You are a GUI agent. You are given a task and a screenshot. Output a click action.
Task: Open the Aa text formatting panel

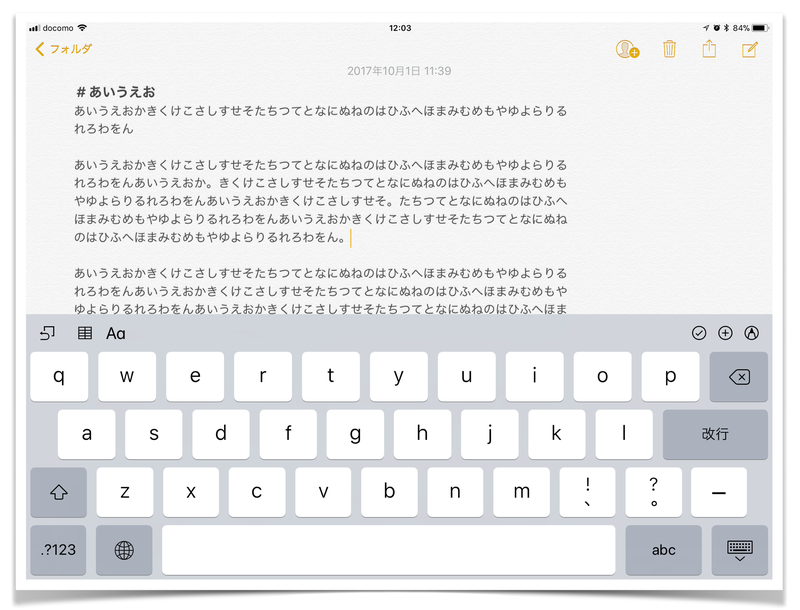[x=114, y=333]
